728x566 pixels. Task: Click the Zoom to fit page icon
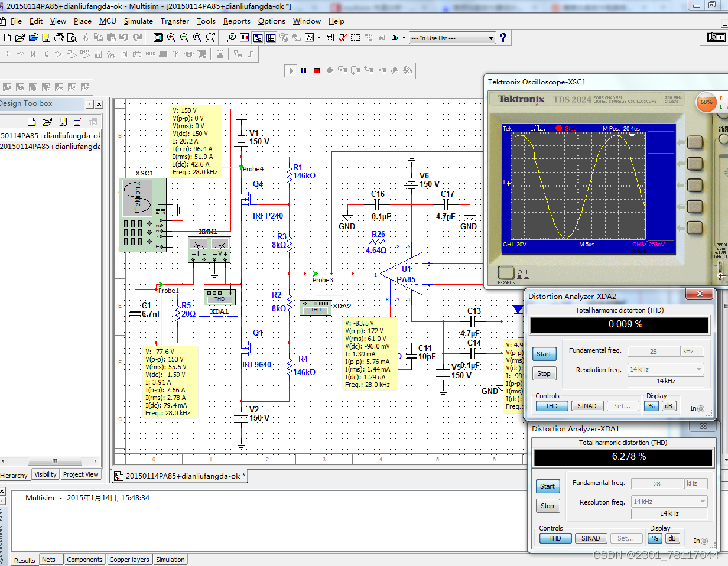click(210, 37)
